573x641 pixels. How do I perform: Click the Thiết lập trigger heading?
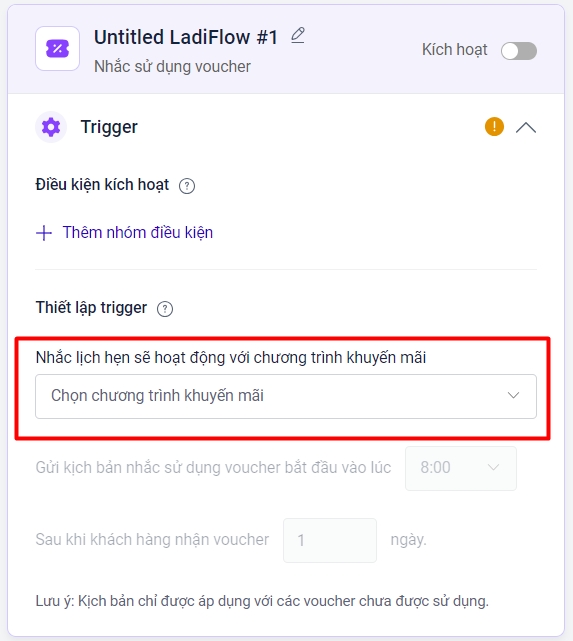point(91,308)
